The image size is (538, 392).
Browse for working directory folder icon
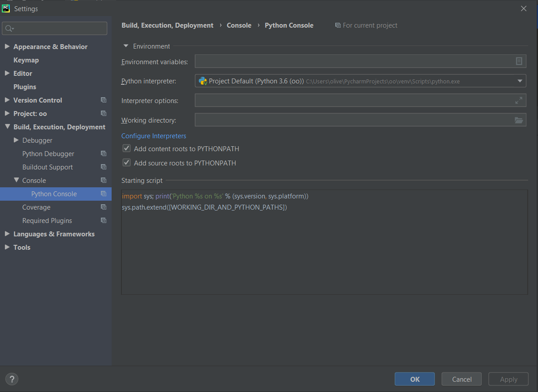tap(519, 120)
